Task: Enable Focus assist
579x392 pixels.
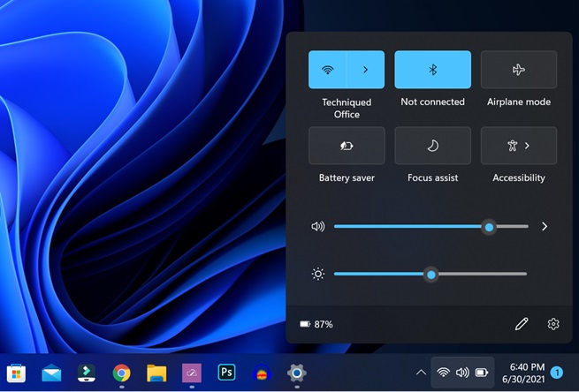Action: (x=432, y=146)
